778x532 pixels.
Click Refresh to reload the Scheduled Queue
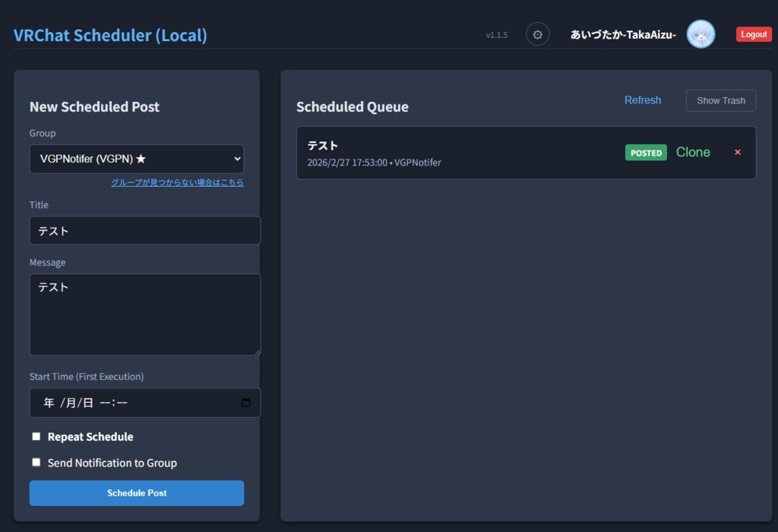pos(643,100)
